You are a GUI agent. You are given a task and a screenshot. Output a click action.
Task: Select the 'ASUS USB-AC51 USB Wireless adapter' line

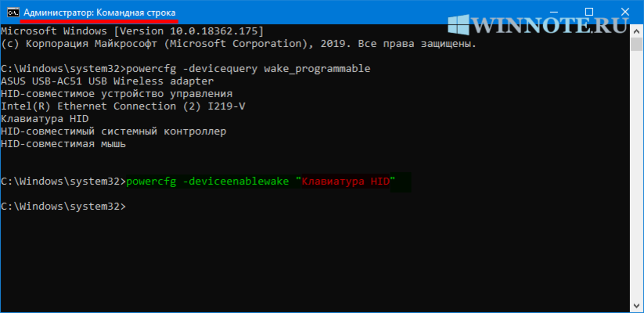(x=108, y=81)
